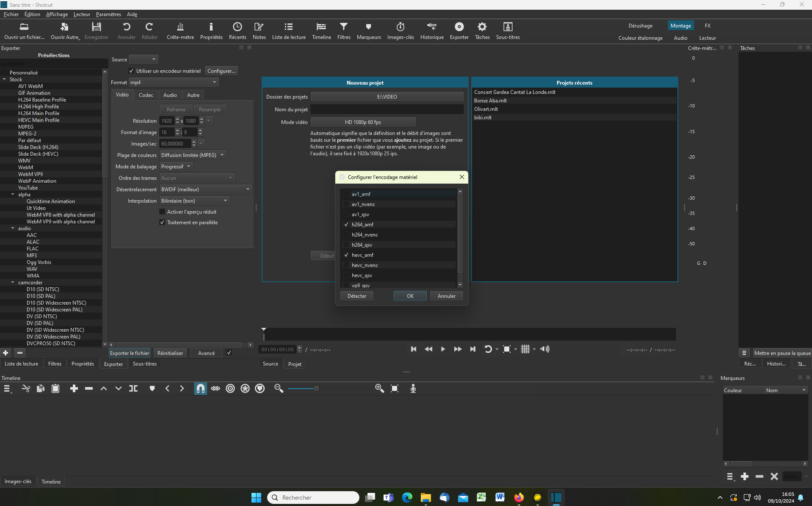Check the hevc_qsv encoder checkbox
This screenshot has height=506, width=812.
point(346,275)
